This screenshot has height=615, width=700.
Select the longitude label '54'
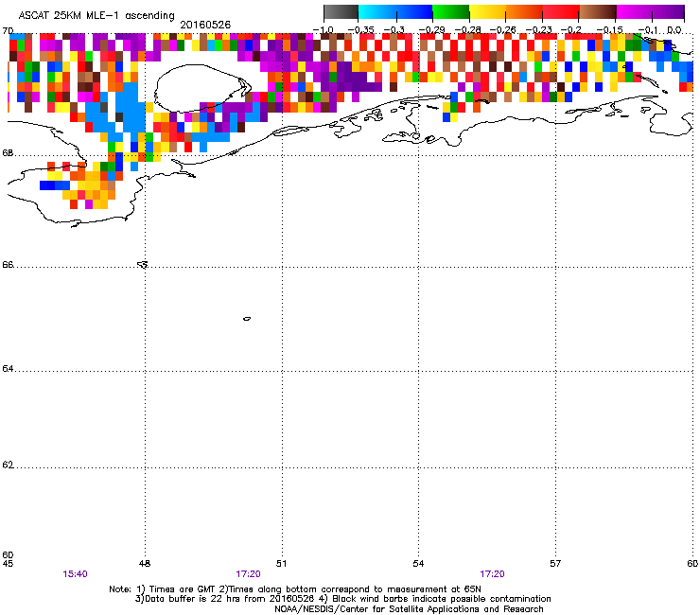coord(418,564)
